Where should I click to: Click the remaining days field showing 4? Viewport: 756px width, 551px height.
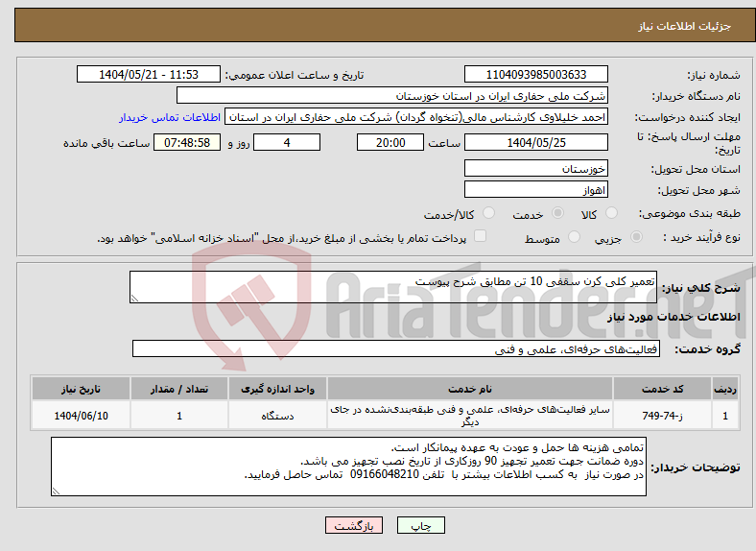tap(287, 142)
